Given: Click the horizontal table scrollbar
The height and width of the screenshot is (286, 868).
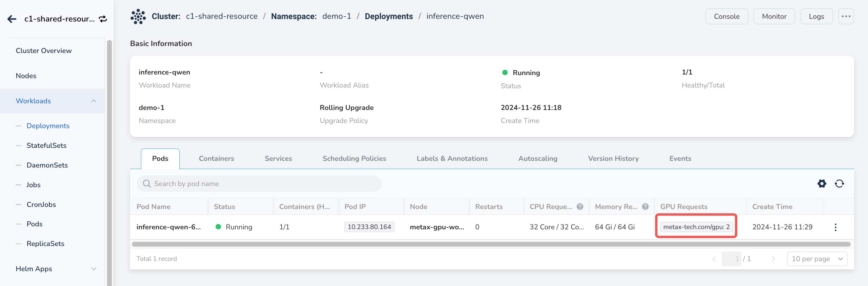Looking at the screenshot, I should point(491,244).
